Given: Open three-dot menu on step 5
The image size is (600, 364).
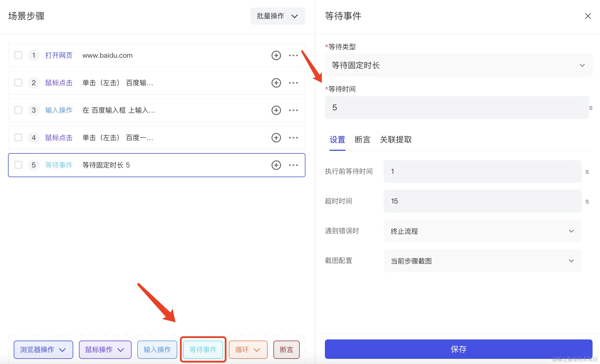Looking at the screenshot, I should pos(293,165).
